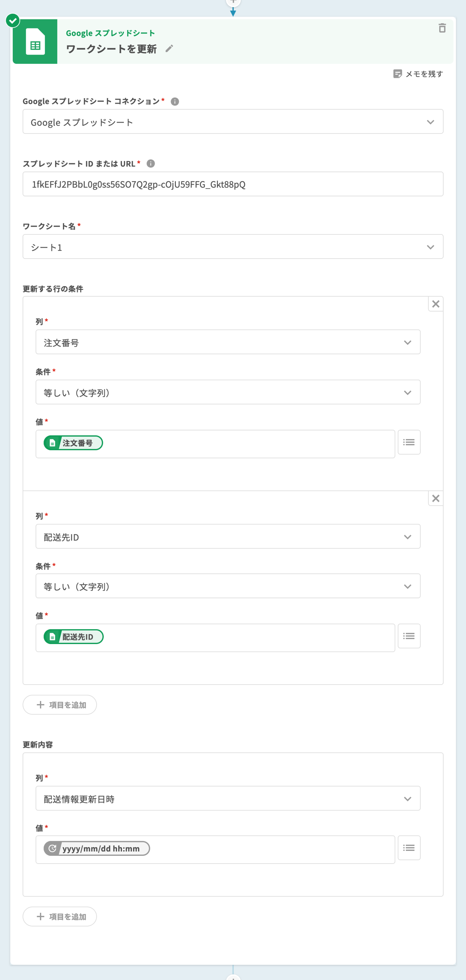Click the yyyy/mm/dd hh:mm formula pill
Screen dimensions: 466x980
point(97,848)
